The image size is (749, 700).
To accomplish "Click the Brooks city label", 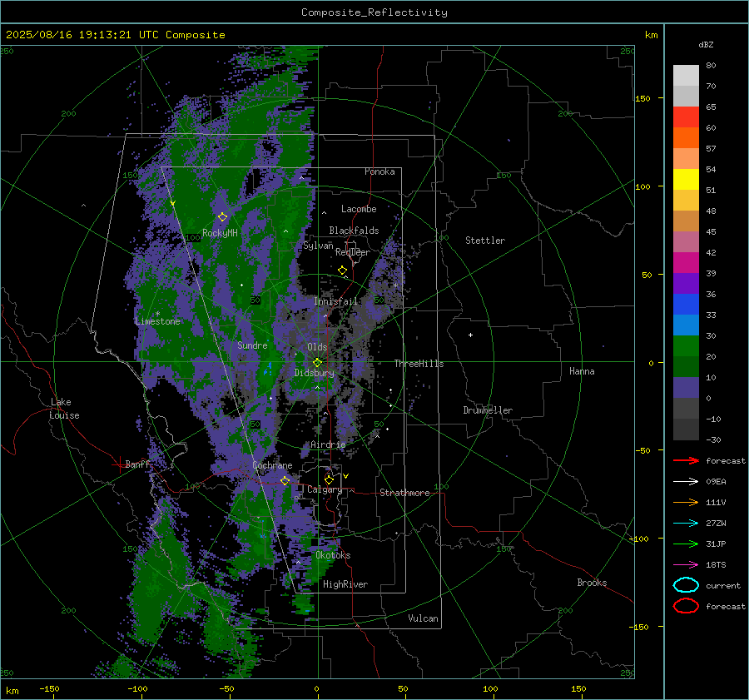I will click(x=592, y=583).
